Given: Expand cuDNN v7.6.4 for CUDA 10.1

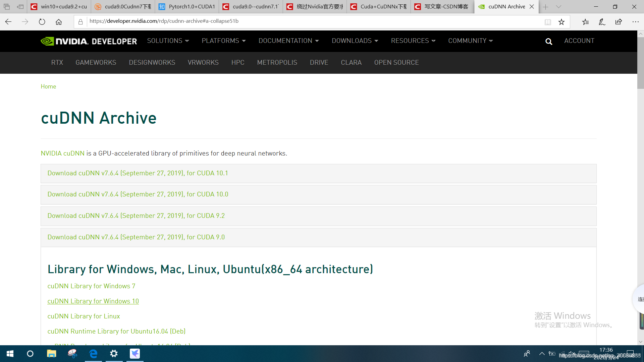Looking at the screenshot, I should click(x=318, y=173).
